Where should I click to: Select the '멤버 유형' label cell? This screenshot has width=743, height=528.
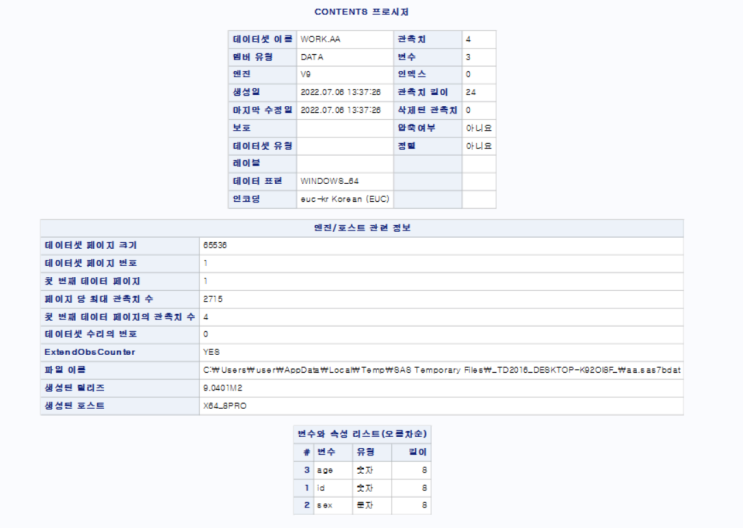263,57
